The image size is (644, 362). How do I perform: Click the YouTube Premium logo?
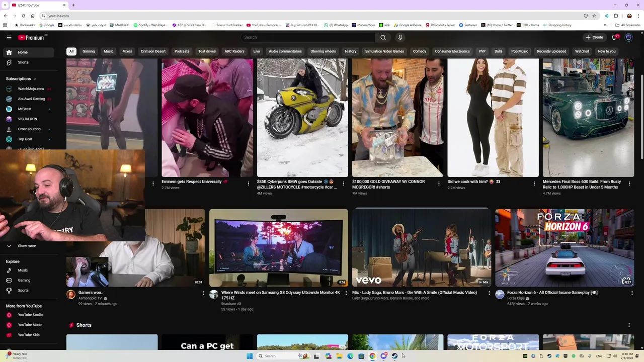[x=31, y=37]
